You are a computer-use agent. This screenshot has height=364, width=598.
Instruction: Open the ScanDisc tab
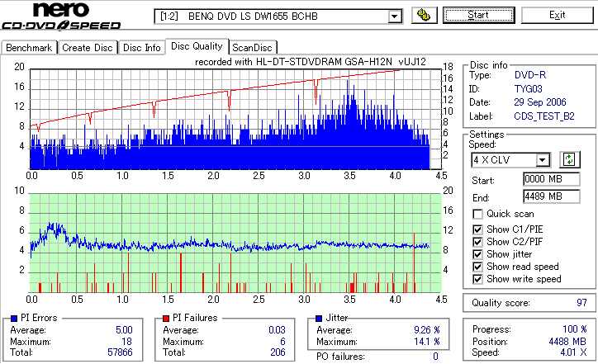[252, 48]
